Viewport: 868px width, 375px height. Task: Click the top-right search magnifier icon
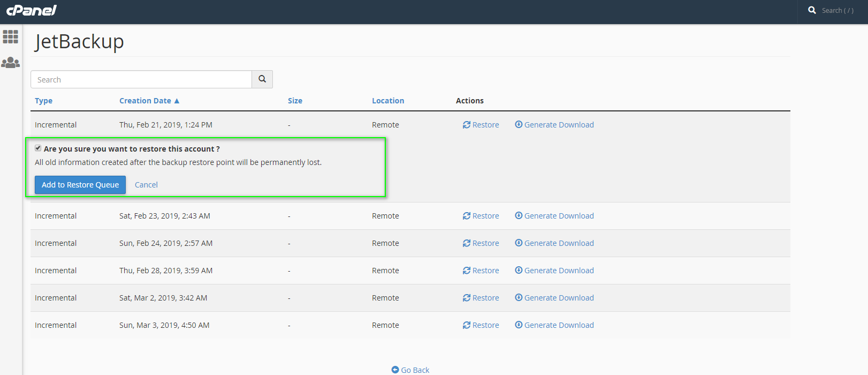tap(812, 10)
